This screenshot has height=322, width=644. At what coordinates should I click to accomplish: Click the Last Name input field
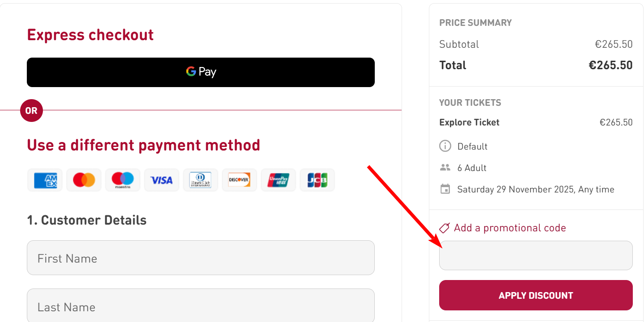point(200,307)
